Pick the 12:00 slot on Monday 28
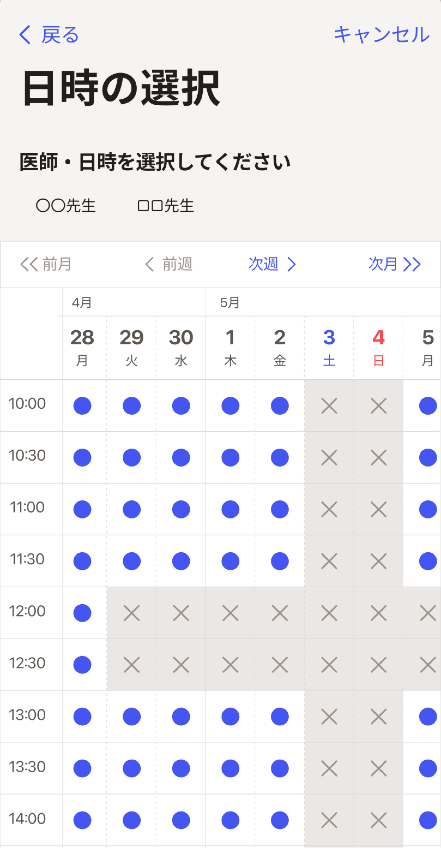Image resolution: width=441 pixels, height=868 pixels. pyautogui.click(x=82, y=613)
